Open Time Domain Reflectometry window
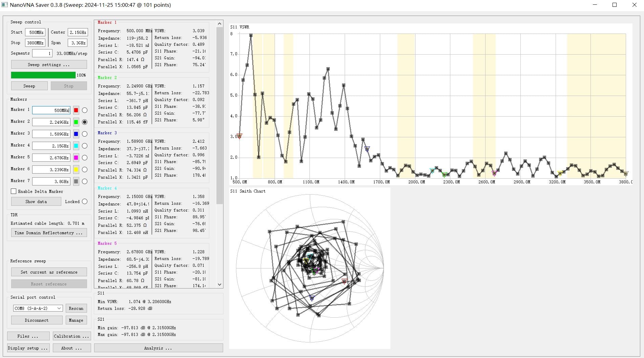Viewport: 644px width, 358px height. pos(49,233)
